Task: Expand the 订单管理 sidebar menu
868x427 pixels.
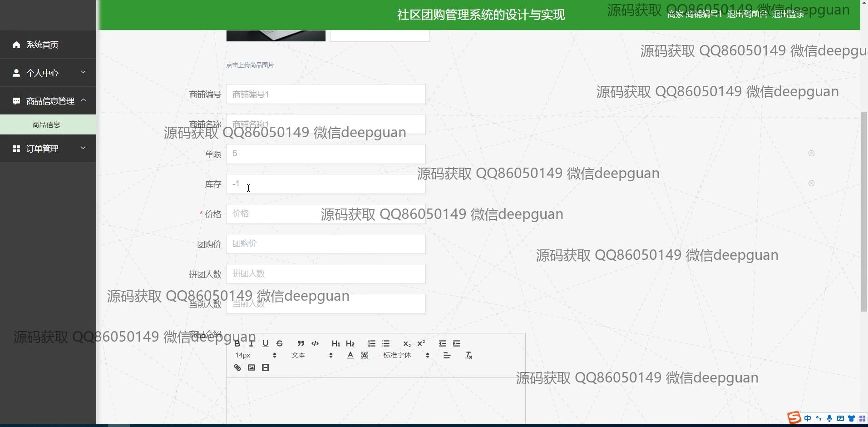Action: [48, 149]
